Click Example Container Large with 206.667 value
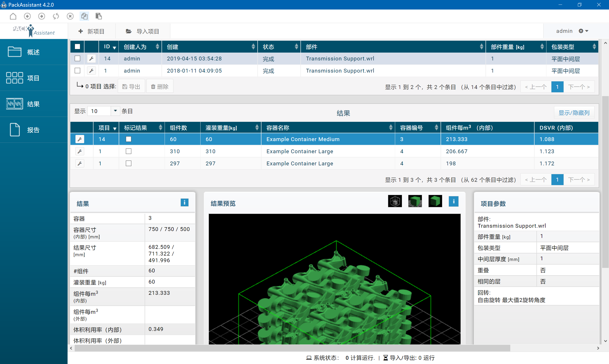This screenshot has width=609, height=364. 300,151
